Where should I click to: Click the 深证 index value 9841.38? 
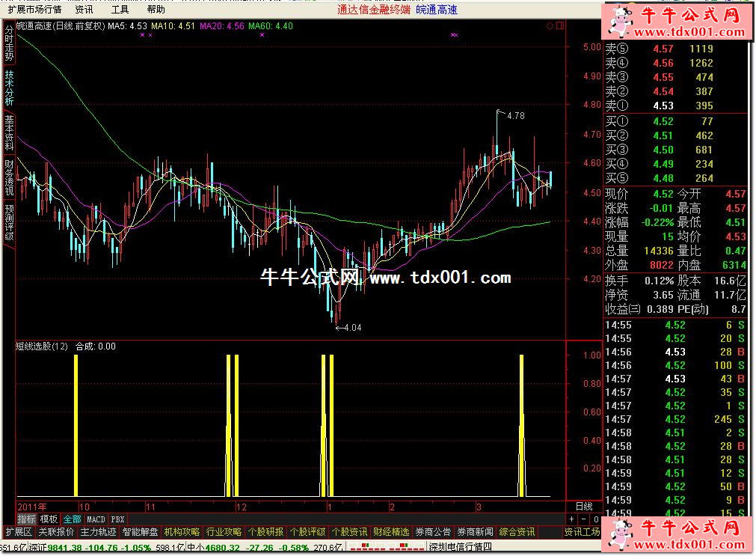pos(65,548)
